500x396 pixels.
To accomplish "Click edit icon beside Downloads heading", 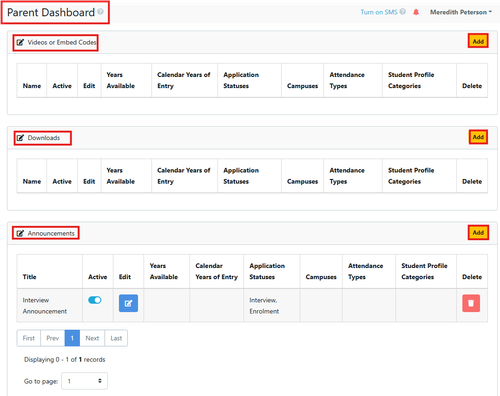I will coord(20,138).
